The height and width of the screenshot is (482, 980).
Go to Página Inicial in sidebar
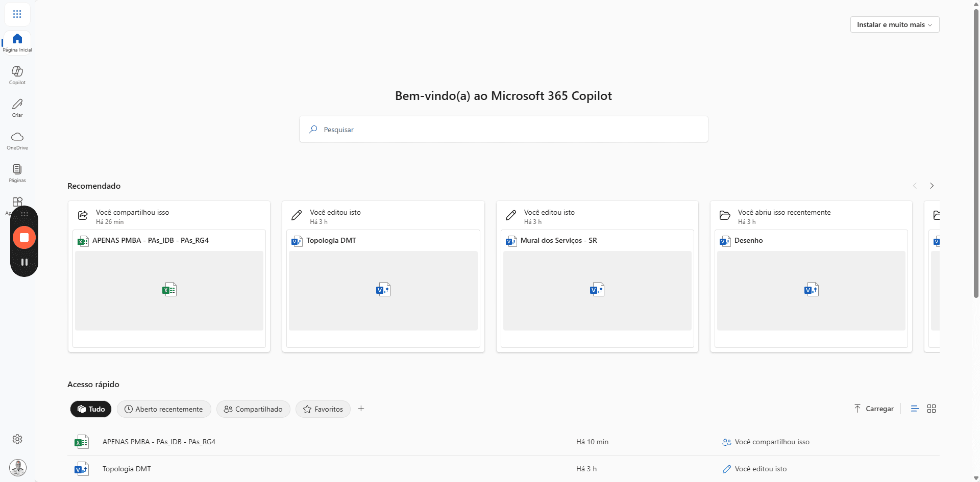pos(17,42)
